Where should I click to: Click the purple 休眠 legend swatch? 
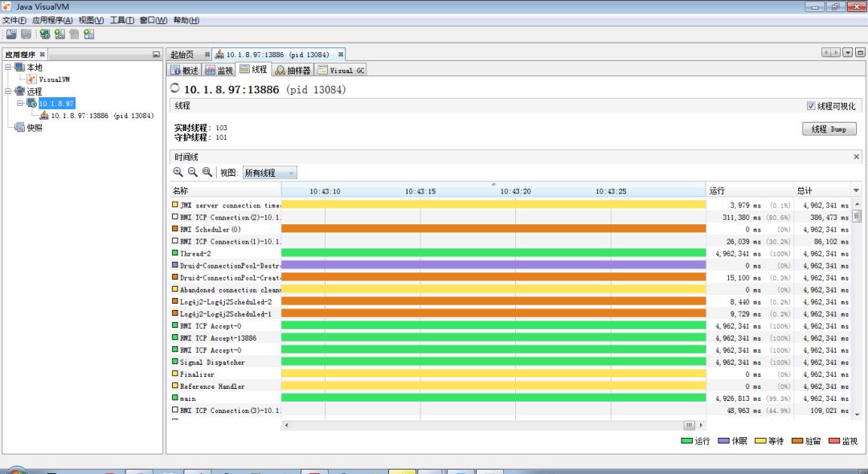pos(723,441)
